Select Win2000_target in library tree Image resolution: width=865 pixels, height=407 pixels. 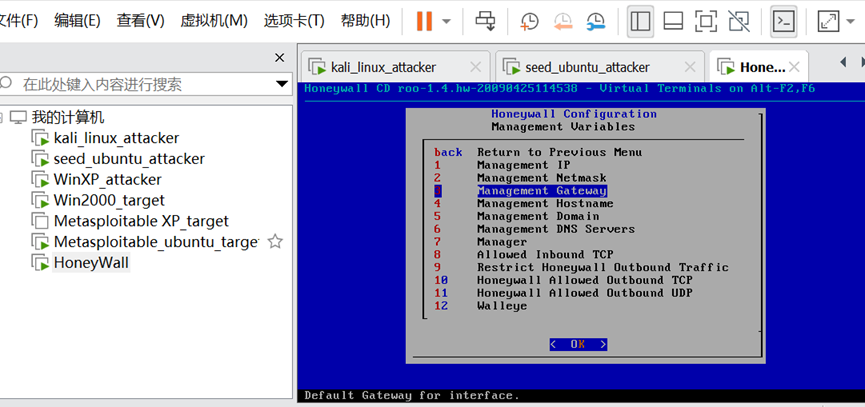coord(109,200)
